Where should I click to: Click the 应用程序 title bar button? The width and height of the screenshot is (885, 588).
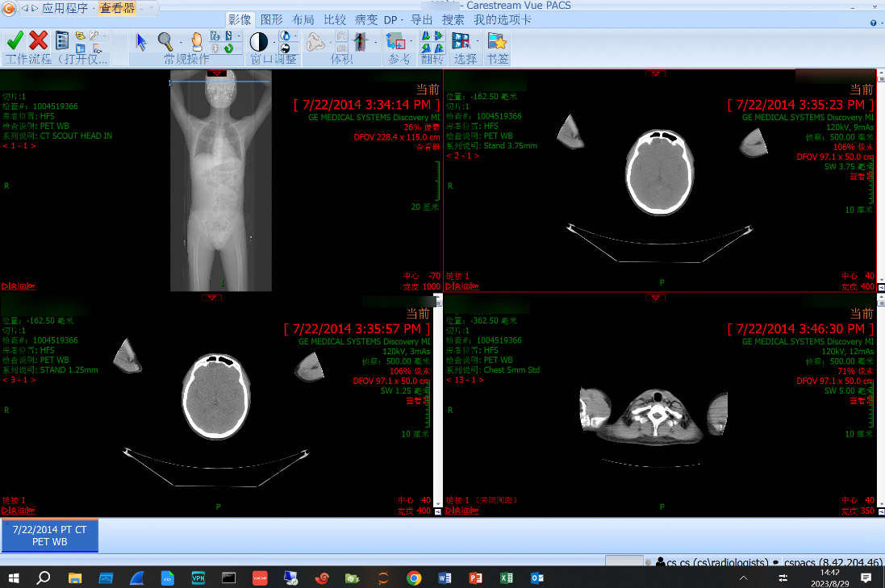coord(65,8)
